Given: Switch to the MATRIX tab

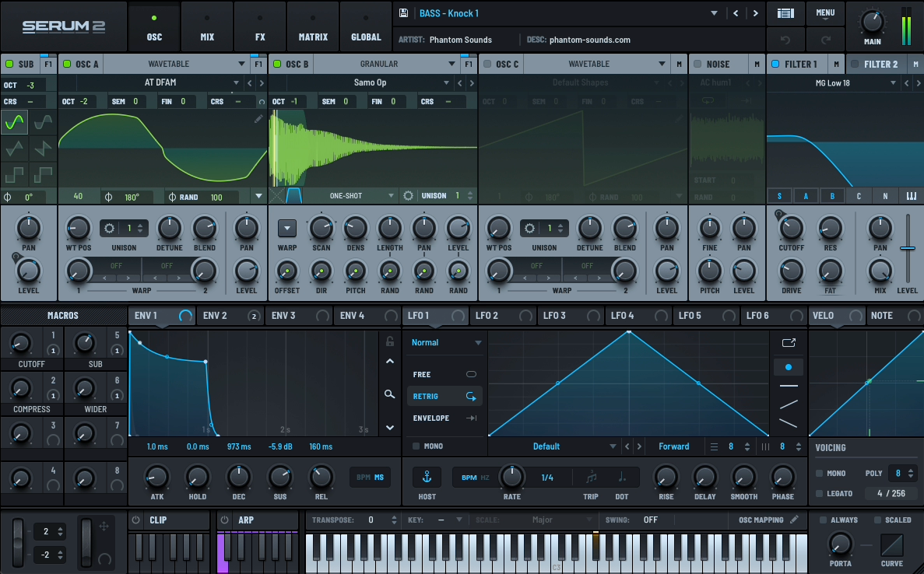Looking at the screenshot, I should click(x=313, y=28).
